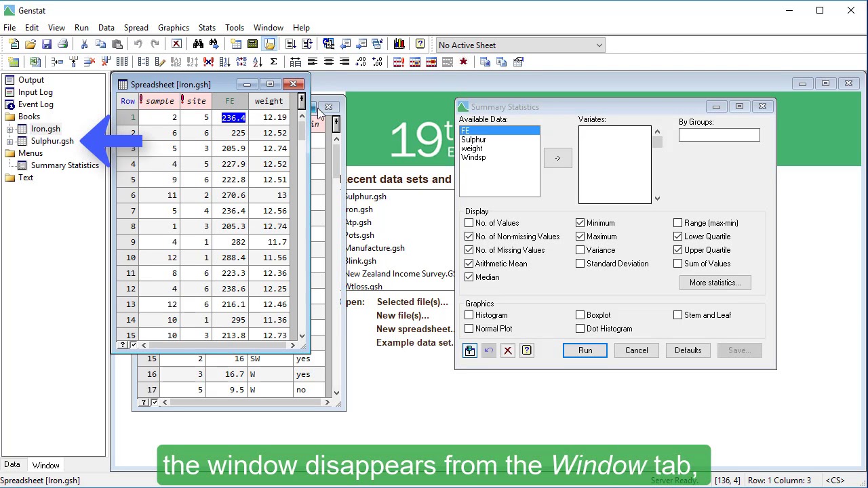The height and width of the screenshot is (488, 868).
Task: Click the More statistics... button
Action: [715, 283]
